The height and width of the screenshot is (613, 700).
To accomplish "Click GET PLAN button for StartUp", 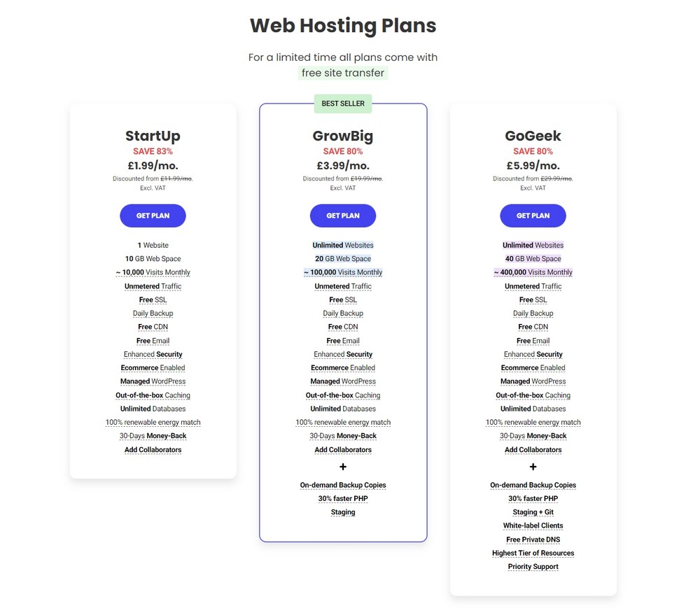I will (x=153, y=216).
